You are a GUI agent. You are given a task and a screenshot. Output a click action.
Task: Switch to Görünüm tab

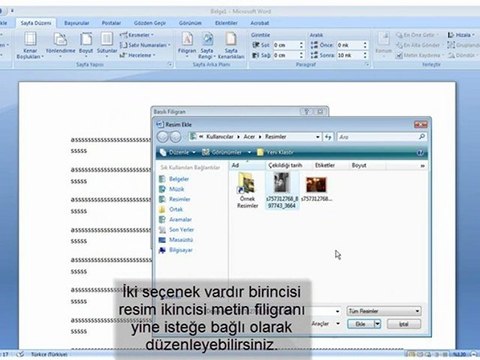point(190,23)
